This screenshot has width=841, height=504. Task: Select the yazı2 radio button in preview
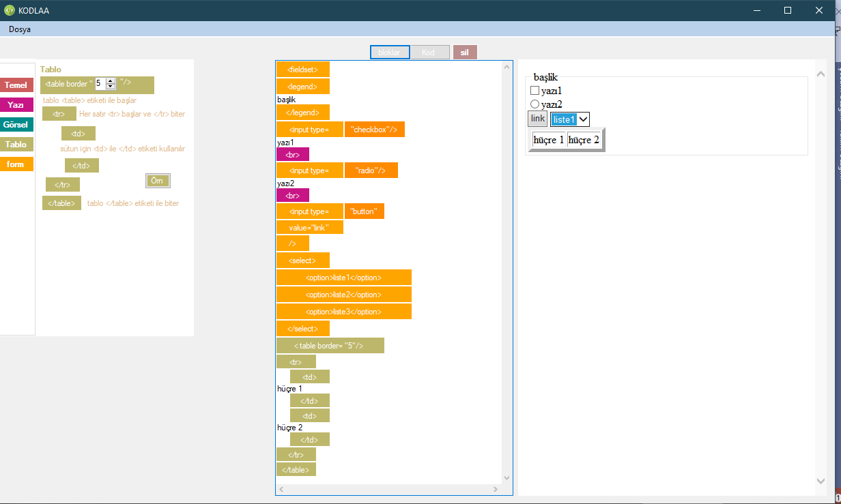click(x=535, y=104)
